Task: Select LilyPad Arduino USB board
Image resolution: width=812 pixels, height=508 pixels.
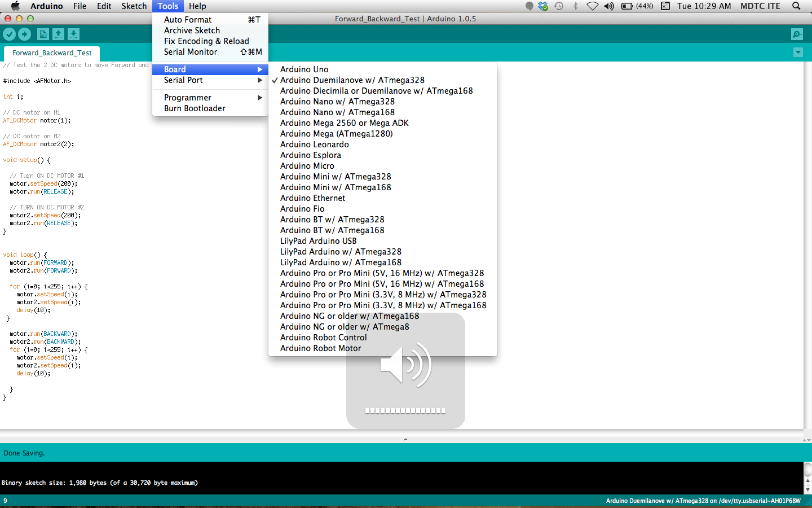Action: [x=383, y=241]
